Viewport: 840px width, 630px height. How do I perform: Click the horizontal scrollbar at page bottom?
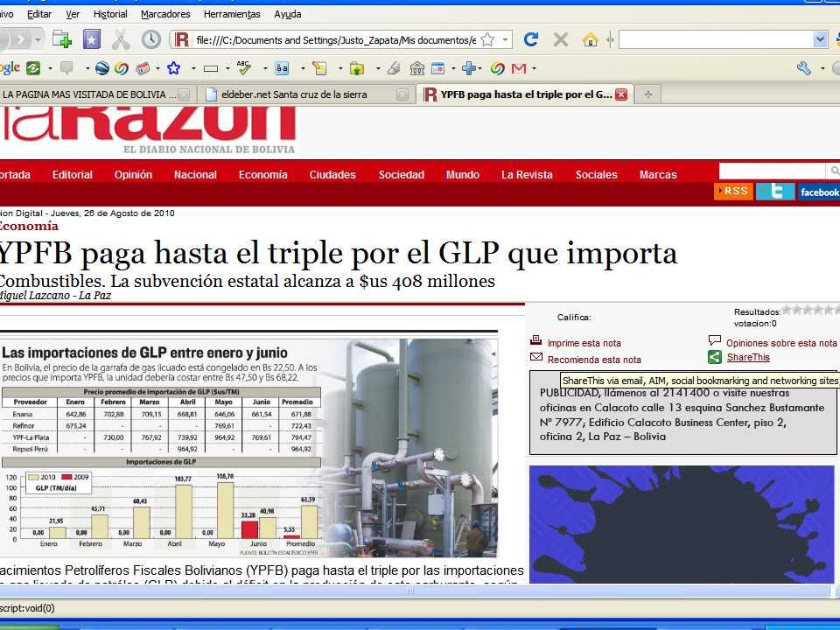414,591
